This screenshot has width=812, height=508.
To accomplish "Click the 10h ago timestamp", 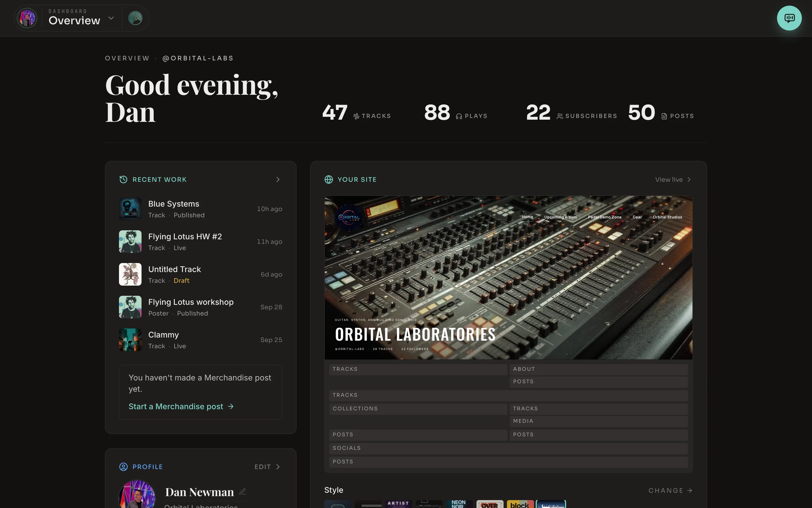I will coord(270,209).
